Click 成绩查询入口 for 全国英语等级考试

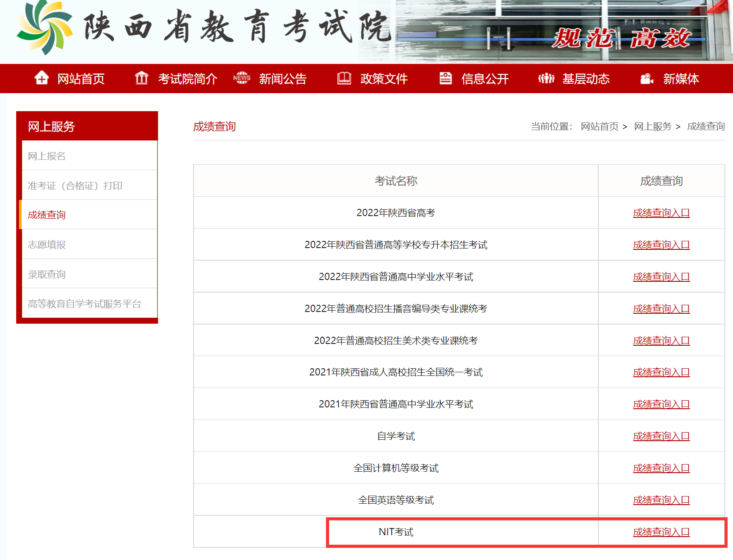661,500
